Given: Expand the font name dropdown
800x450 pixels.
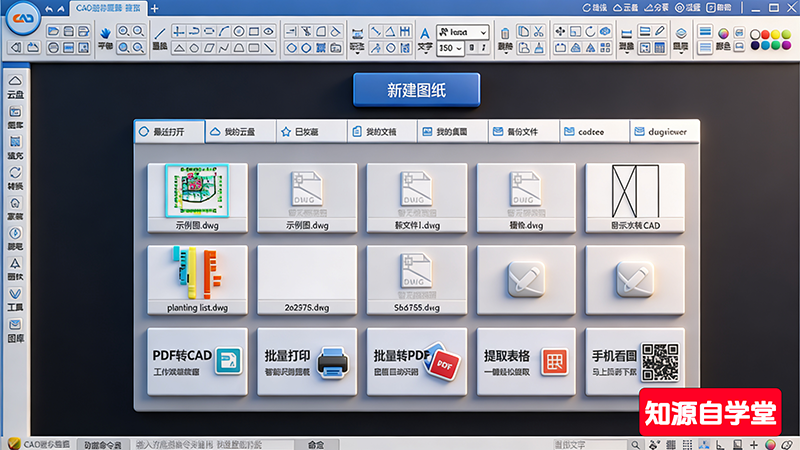Looking at the screenshot, I should coord(483,32).
